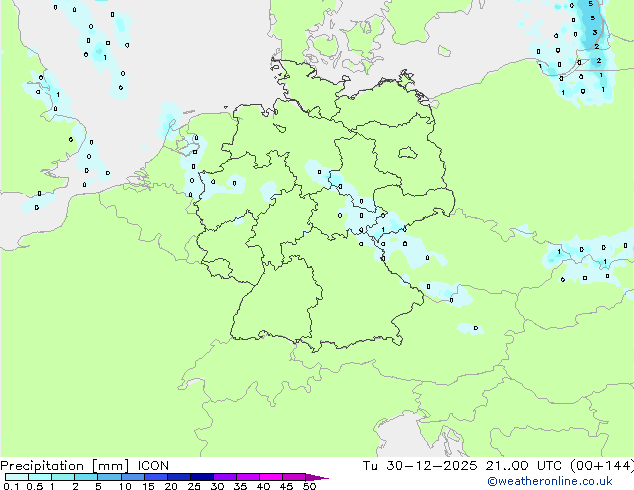634x490 pixels.
Task: Click the '25' legend value label
Action: pyautogui.click(x=194, y=486)
